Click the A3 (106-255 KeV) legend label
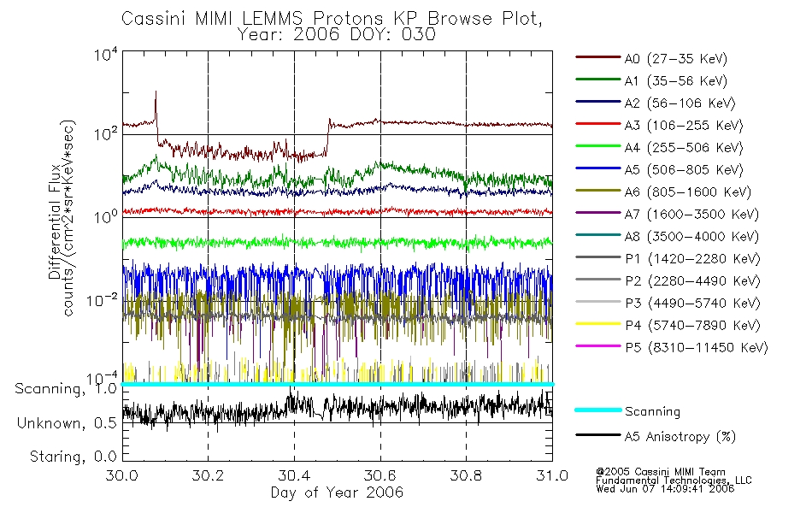This screenshot has width=812, height=513. tap(684, 126)
